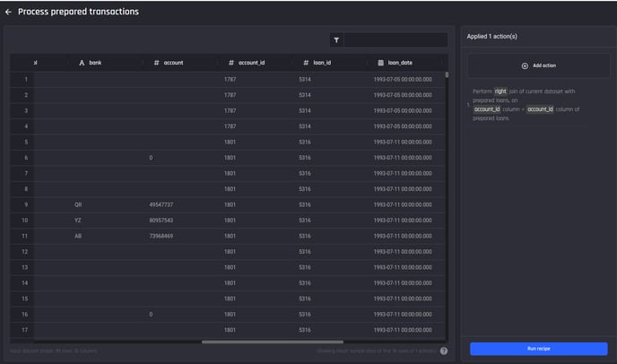Click the text type icon on bank column
This screenshot has height=364, width=617.
82,63
